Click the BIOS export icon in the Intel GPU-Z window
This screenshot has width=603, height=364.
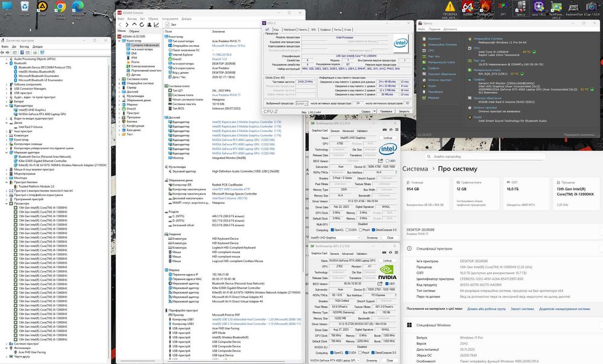[380, 161]
